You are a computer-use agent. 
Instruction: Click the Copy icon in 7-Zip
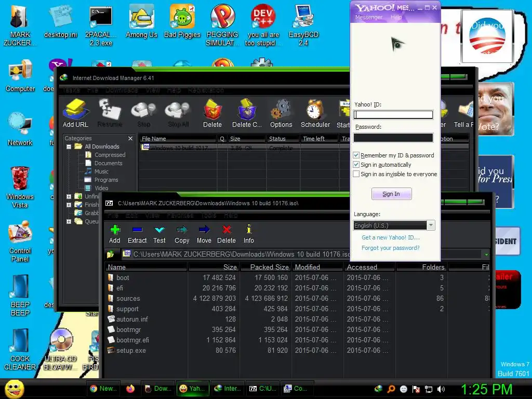point(182,230)
